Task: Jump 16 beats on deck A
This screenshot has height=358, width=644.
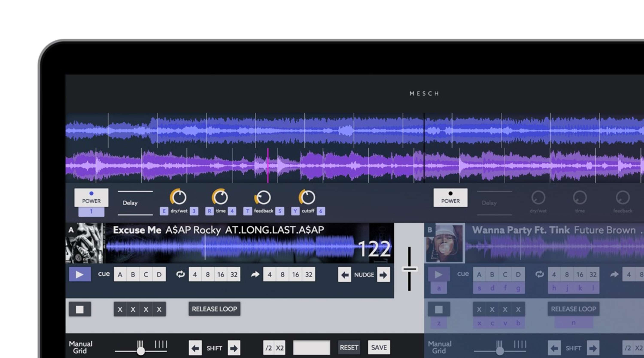Action: point(296,274)
